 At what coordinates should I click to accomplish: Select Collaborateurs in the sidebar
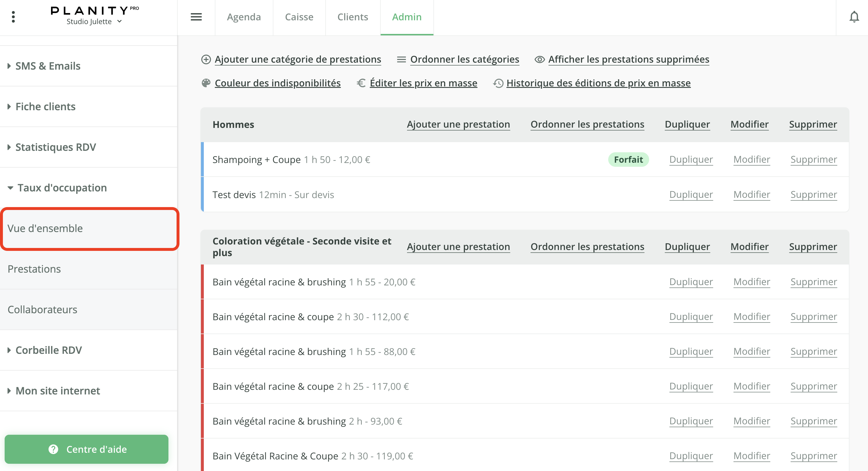42,309
